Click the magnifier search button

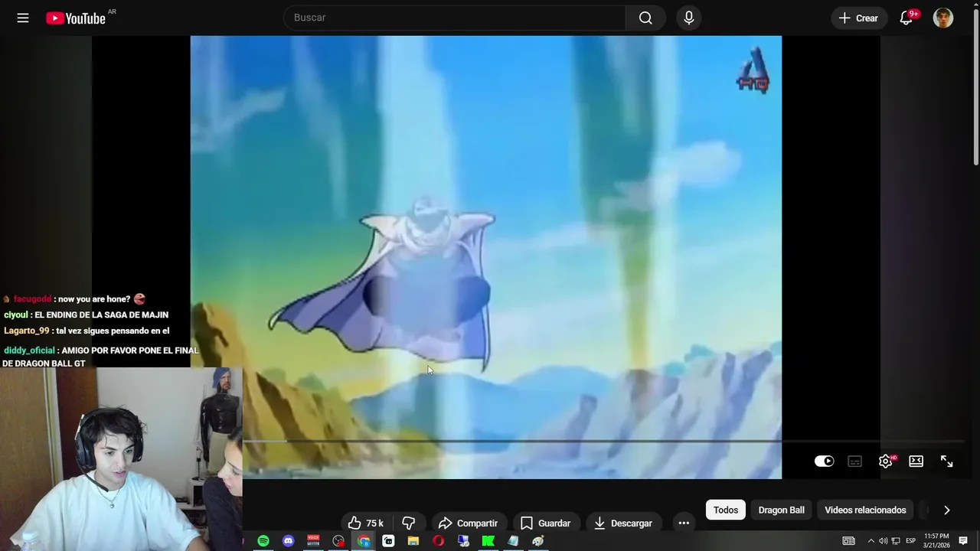tap(645, 18)
